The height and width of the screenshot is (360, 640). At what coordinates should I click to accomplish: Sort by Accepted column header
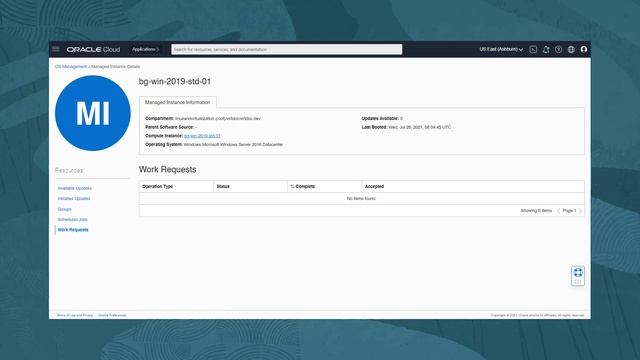pyautogui.click(x=374, y=187)
